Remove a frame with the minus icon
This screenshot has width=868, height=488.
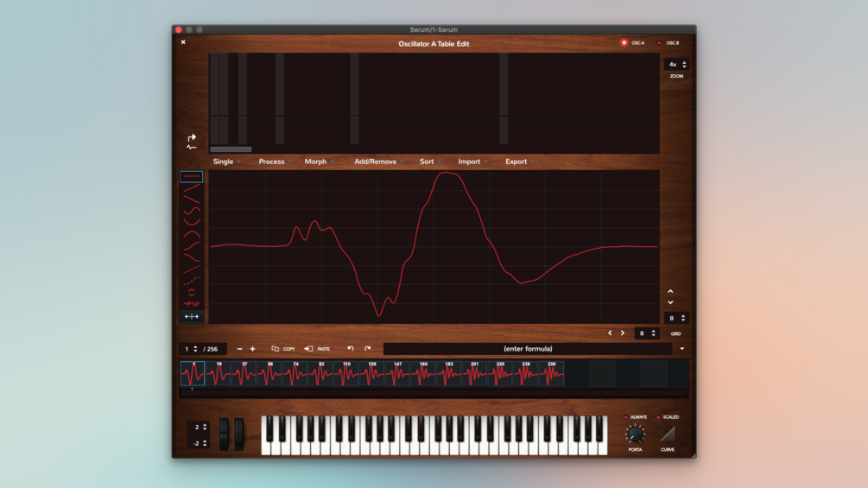240,349
